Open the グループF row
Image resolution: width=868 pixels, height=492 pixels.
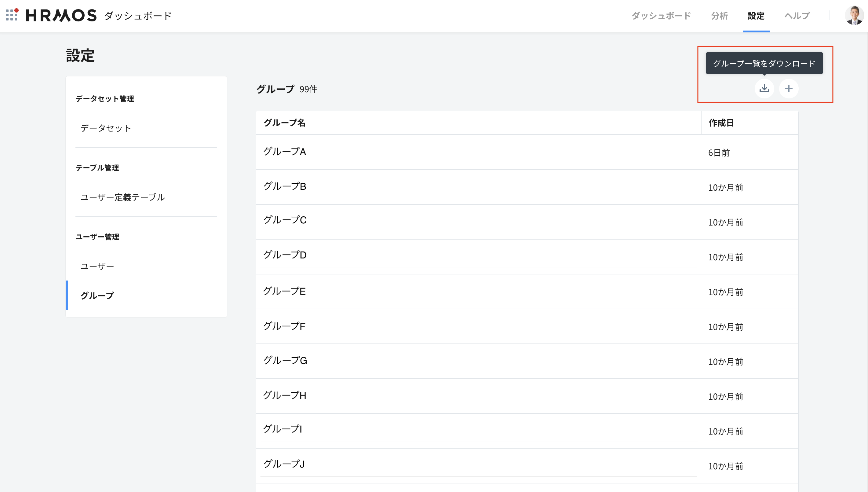pyautogui.click(x=527, y=326)
